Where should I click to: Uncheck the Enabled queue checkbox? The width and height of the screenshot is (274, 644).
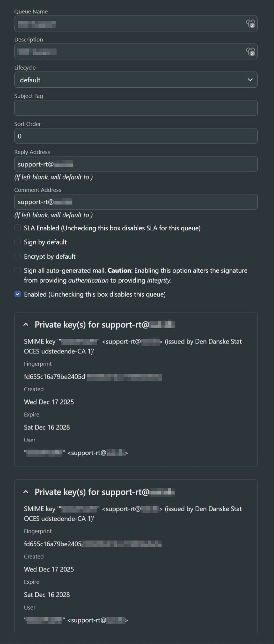pyautogui.click(x=18, y=294)
